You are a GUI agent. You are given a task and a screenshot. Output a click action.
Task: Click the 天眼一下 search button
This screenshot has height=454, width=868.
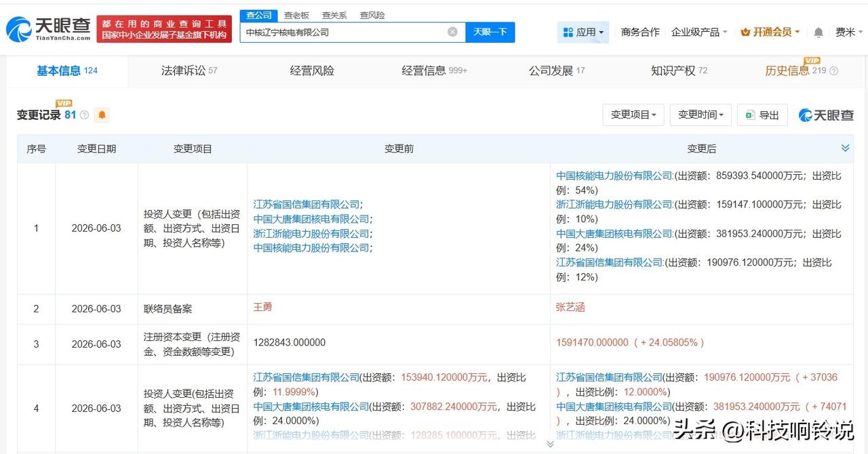coord(490,32)
